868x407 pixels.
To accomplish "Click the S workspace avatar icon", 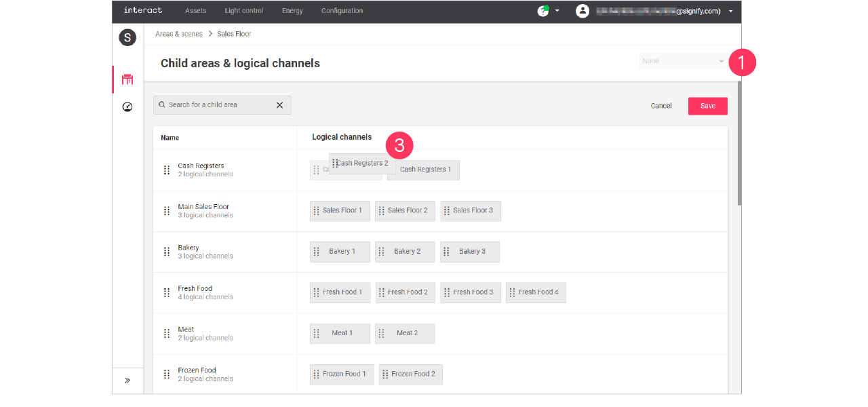I will (x=127, y=37).
